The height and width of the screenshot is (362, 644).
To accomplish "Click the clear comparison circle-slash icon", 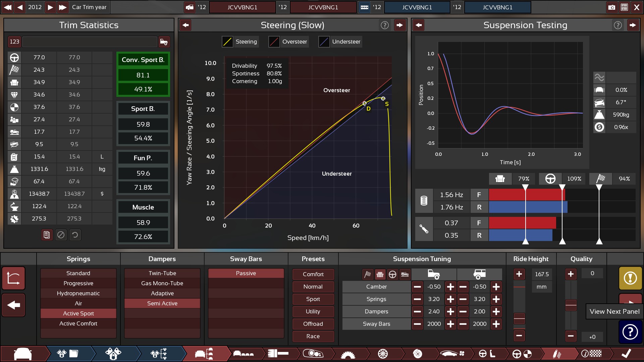I will [x=61, y=235].
